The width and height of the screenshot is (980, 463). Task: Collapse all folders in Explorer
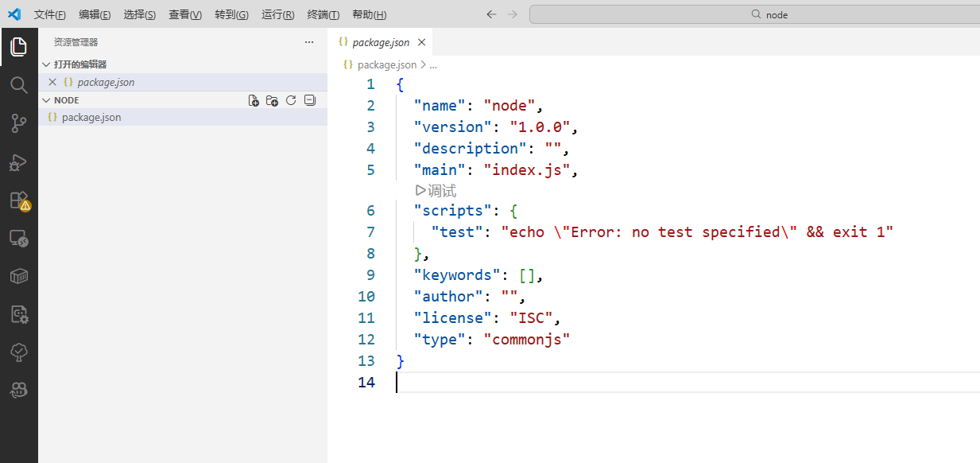coord(310,100)
